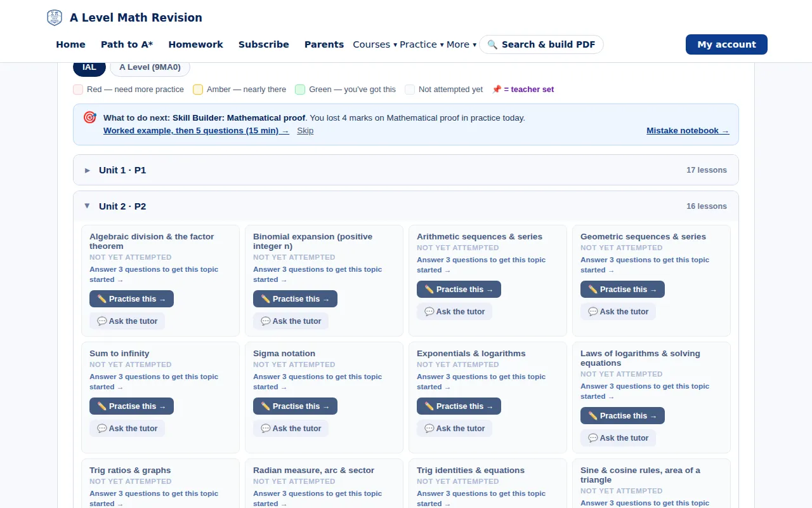The height and width of the screenshot is (508, 812).
Task: Click pencil icon on Sigma notation Practise button
Action: (266, 406)
